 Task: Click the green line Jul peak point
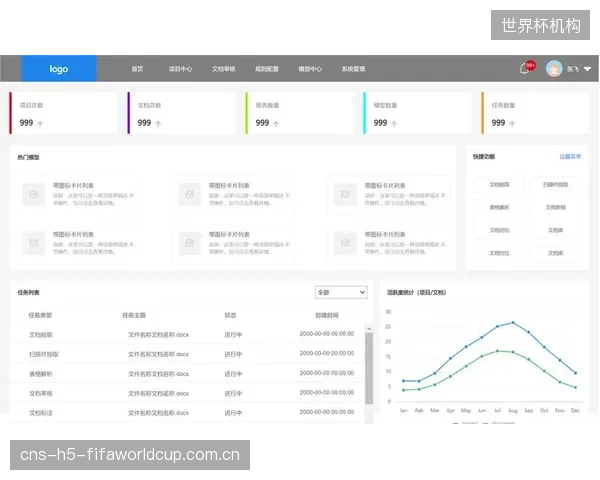point(497,351)
